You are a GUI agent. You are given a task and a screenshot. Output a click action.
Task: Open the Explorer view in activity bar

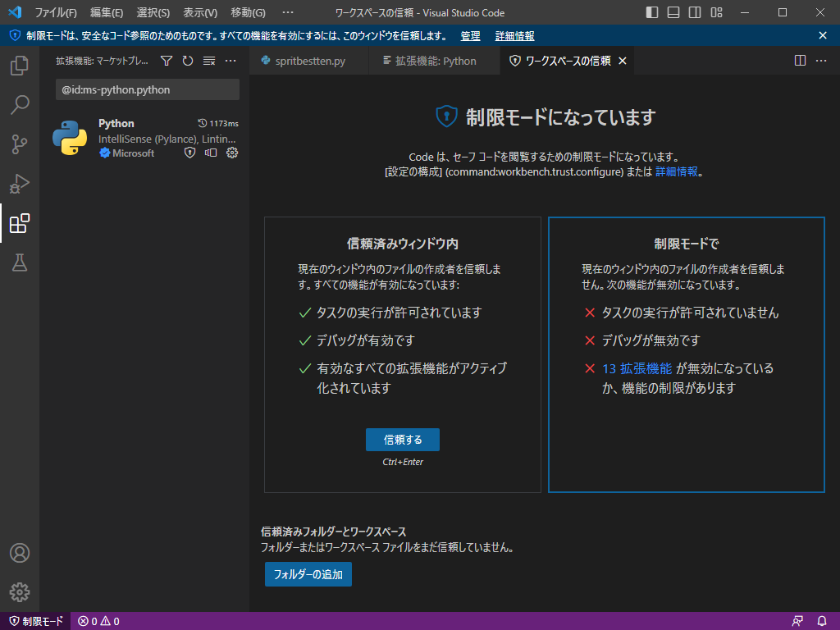pos(20,66)
